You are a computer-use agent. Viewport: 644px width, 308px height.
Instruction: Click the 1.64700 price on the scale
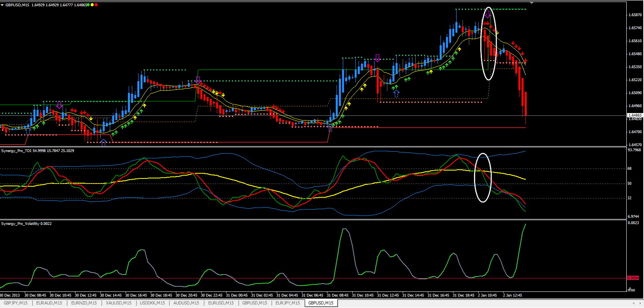coord(635,132)
